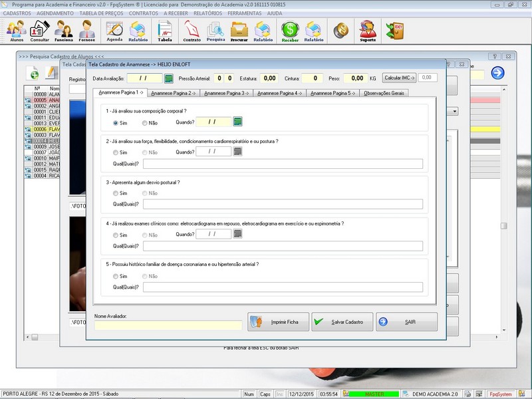Open the Contrato toolbar icon
The width and height of the screenshot is (532, 399).
pyautogui.click(x=192, y=31)
